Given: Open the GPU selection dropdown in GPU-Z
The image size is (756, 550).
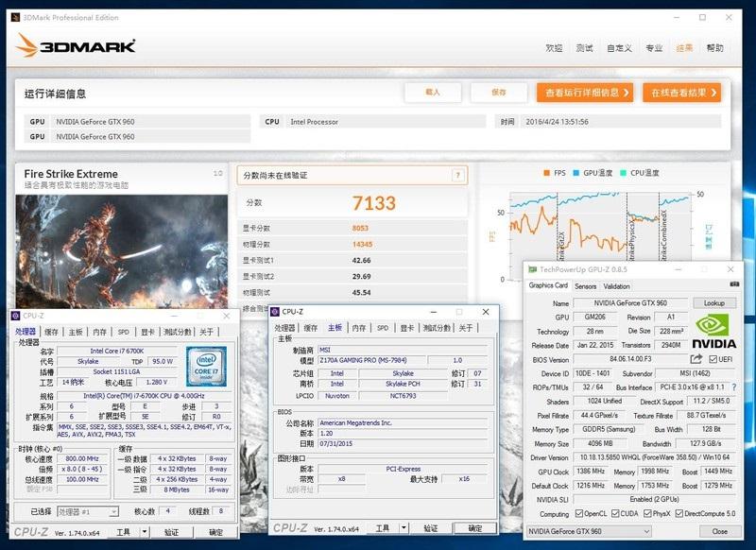Looking at the screenshot, I should [x=589, y=531].
